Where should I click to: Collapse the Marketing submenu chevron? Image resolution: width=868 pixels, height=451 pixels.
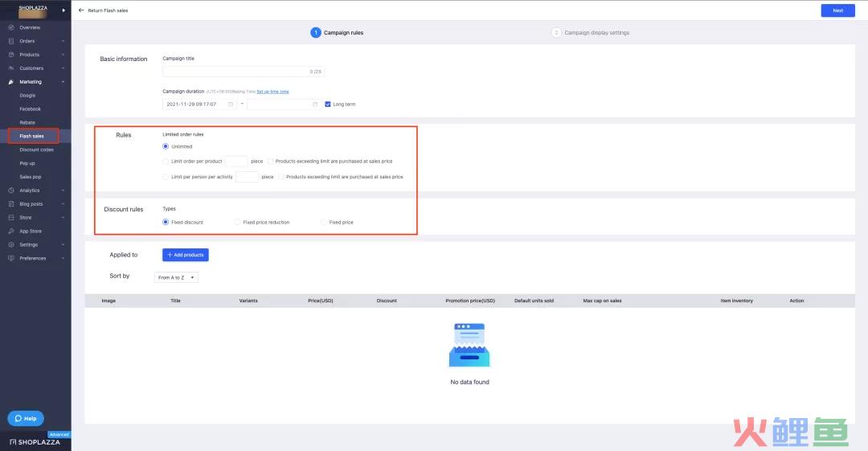pyautogui.click(x=63, y=81)
